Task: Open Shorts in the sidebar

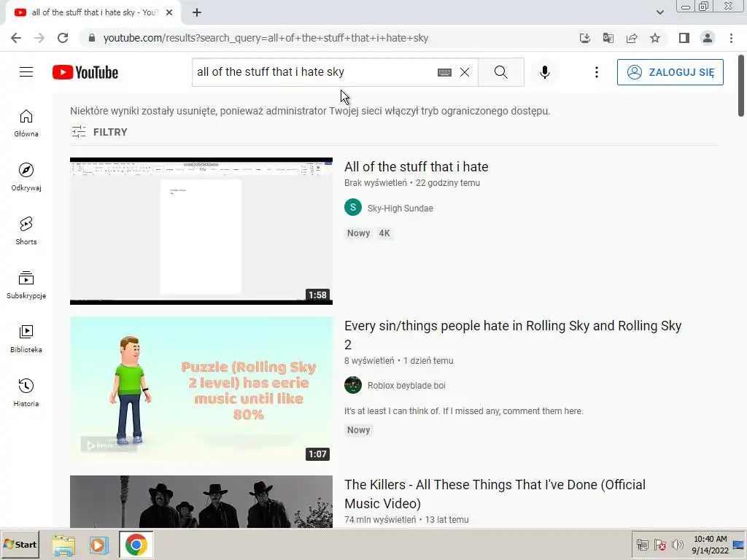Action: 26,231
